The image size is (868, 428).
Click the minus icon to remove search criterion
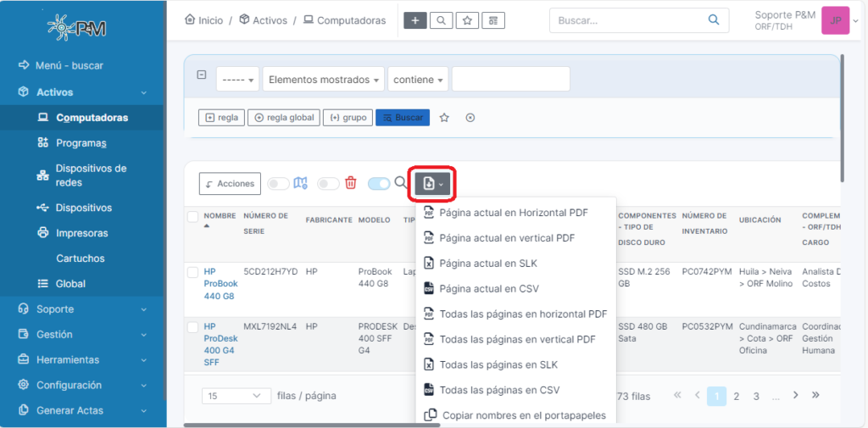(201, 75)
